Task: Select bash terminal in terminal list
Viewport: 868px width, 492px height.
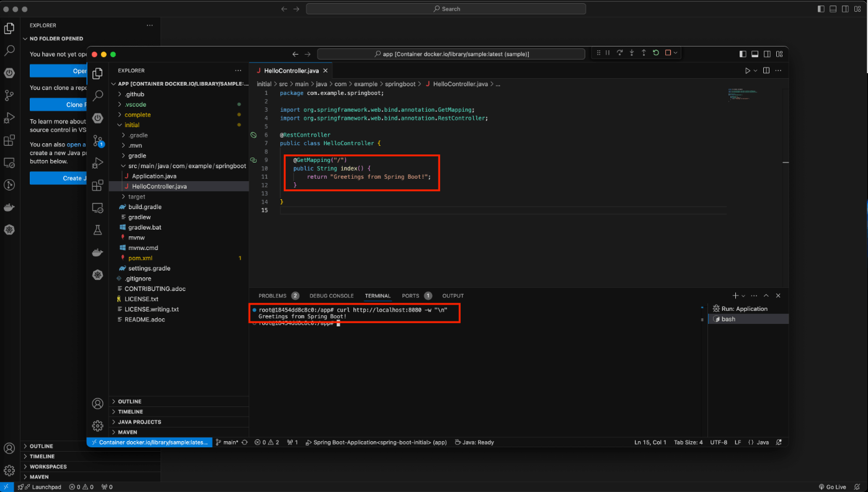Action: pyautogui.click(x=748, y=319)
